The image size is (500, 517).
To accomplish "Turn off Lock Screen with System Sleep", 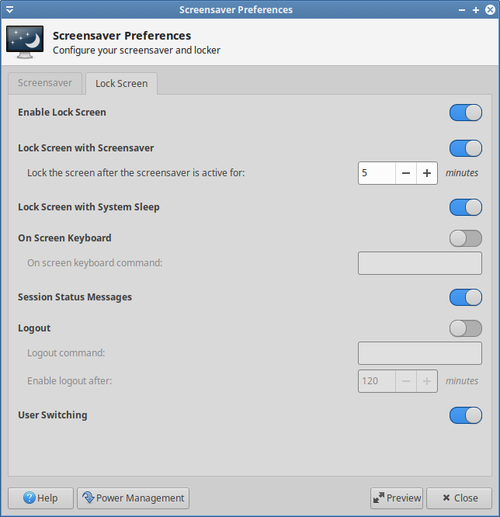I will pos(465,207).
